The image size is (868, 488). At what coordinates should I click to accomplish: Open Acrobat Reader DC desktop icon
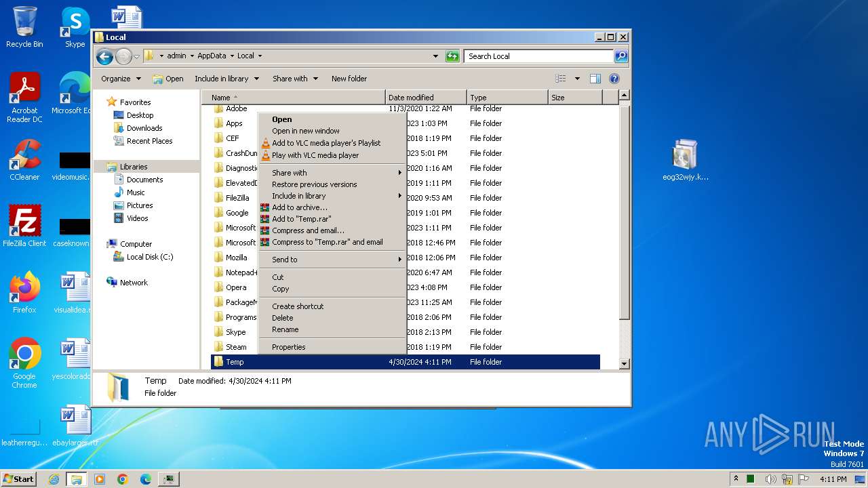24,98
